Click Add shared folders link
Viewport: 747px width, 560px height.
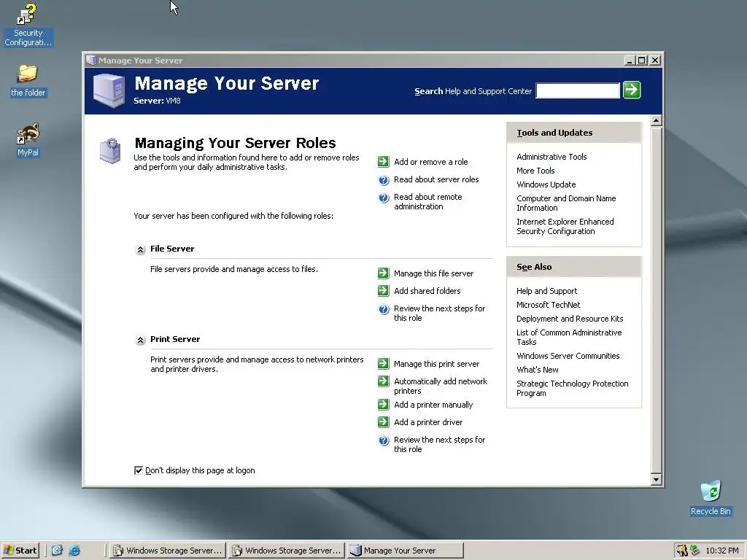click(x=427, y=291)
